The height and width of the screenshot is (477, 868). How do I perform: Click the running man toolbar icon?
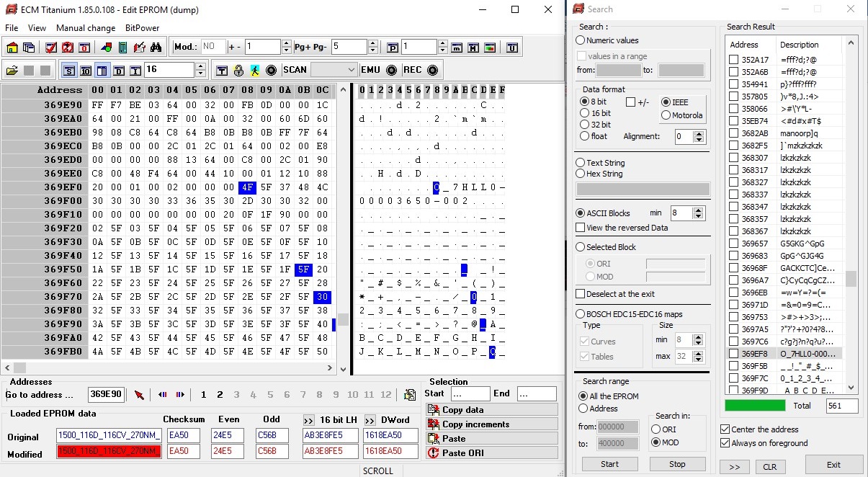(255, 70)
